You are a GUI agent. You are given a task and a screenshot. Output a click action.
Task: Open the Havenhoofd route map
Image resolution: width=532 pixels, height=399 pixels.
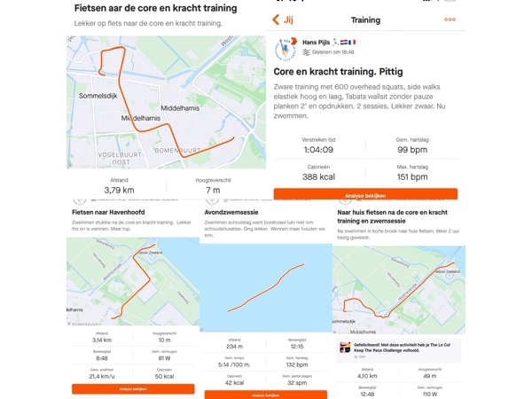pyautogui.click(x=133, y=281)
